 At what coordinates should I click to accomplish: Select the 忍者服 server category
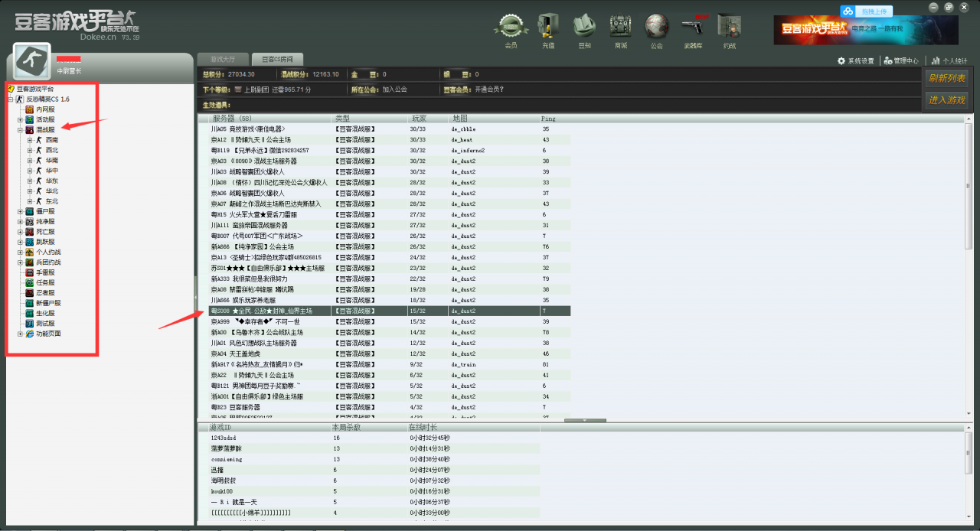[44, 293]
